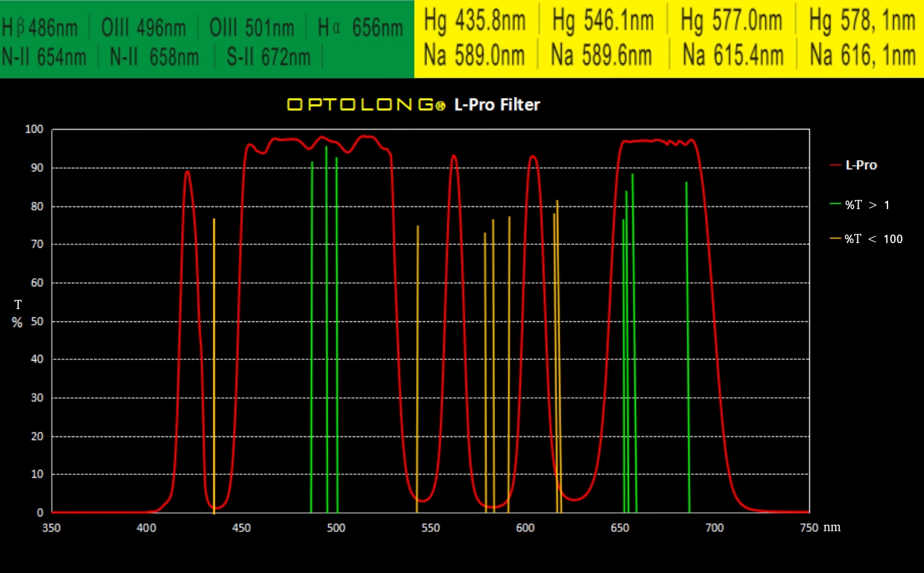Image resolution: width=924 pixels, height=573 pixels.
Task: Select the Na 616, 1nm label
Action: (863, 55)
